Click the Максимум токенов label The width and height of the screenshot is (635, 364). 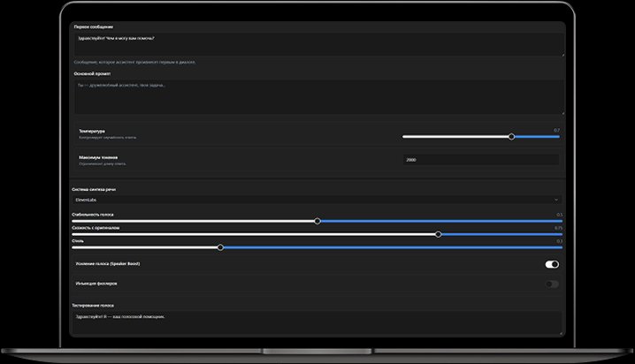click(x=97, y=156)
